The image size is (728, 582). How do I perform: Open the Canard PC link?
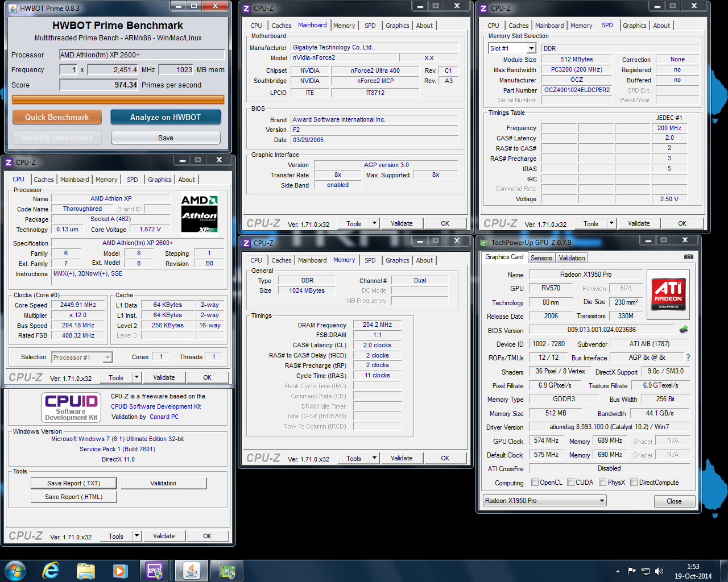click(164, 417)
